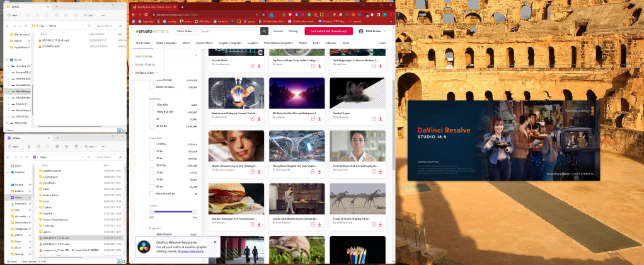Download Family of Giraffe Walking clip
The width and height of the screenshot is (644, 265).
point(381,224)
